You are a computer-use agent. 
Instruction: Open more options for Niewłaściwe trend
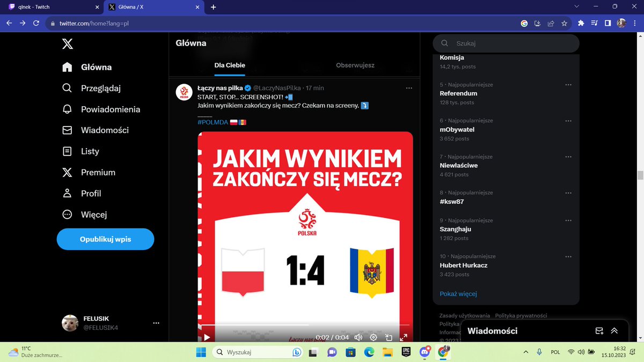568,157
